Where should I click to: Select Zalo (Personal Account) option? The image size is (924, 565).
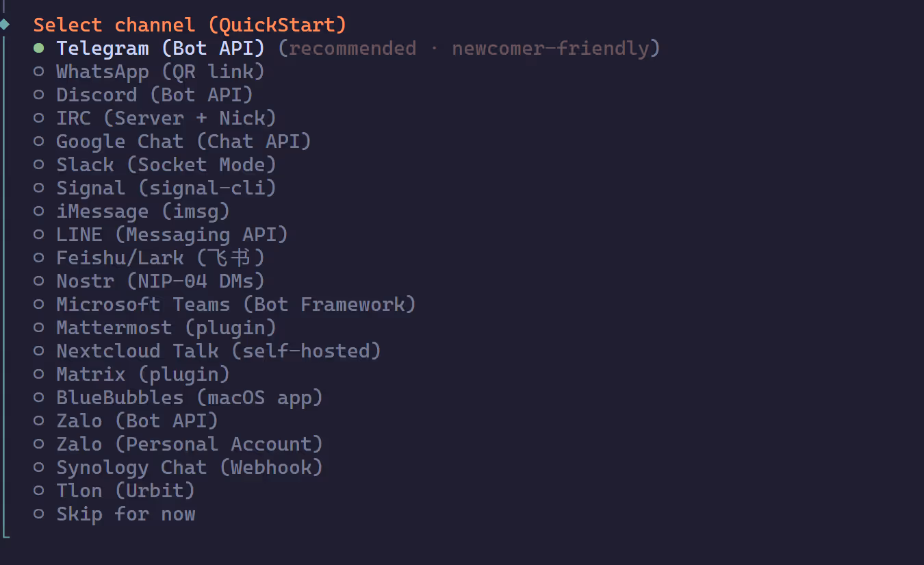tap(189, 444)
